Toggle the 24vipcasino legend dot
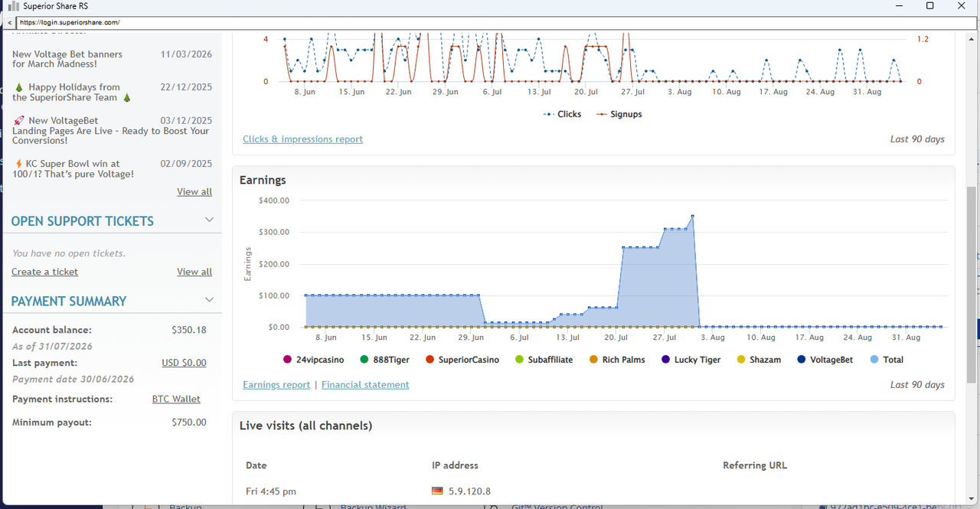980x509 pixels. tap(288, 360)
